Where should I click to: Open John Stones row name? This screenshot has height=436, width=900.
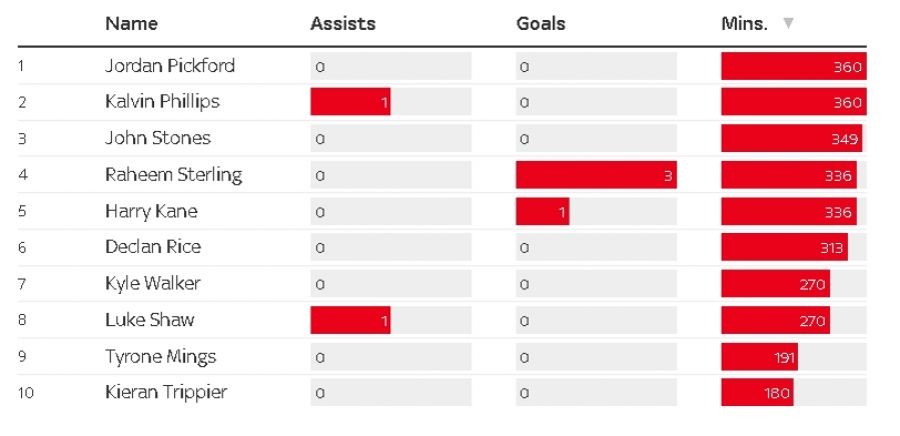[158, 138]
